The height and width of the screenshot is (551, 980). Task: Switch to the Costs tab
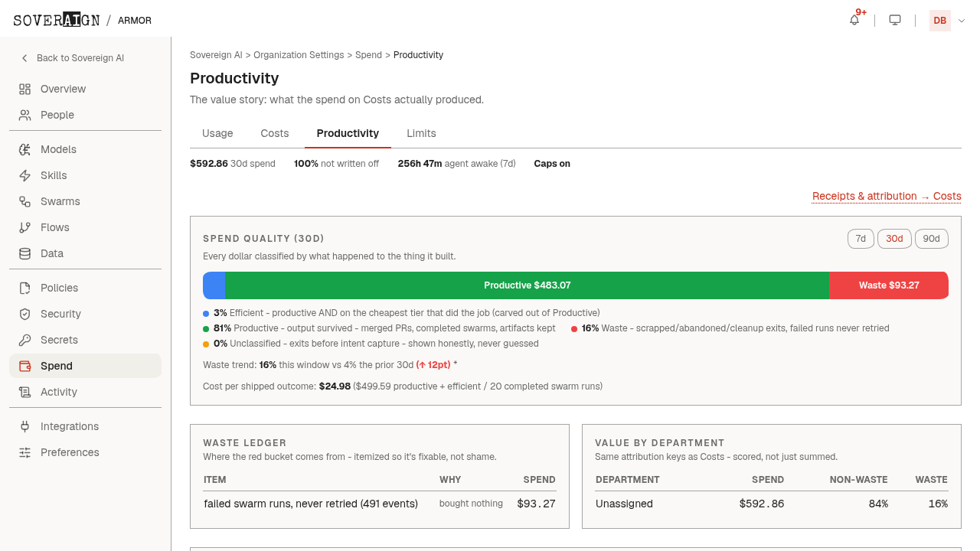click(x=275, y=133)
